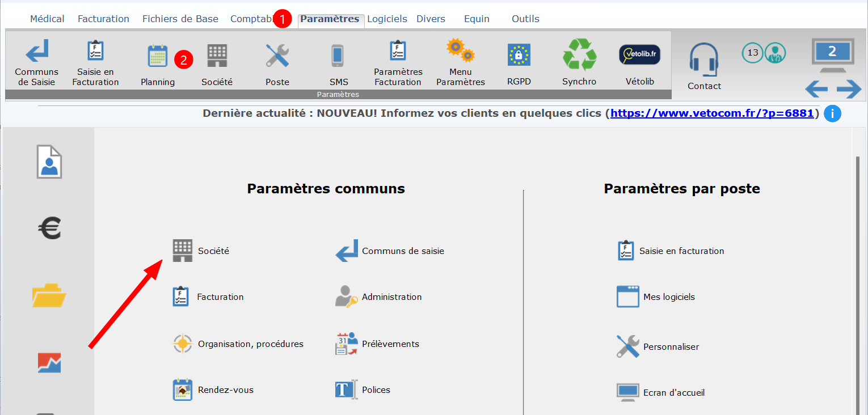This screenshot has height=415, width=868.
Task: Open Ecran d'accueil settings
Action: pyautogui.click(x=661, y=392)
